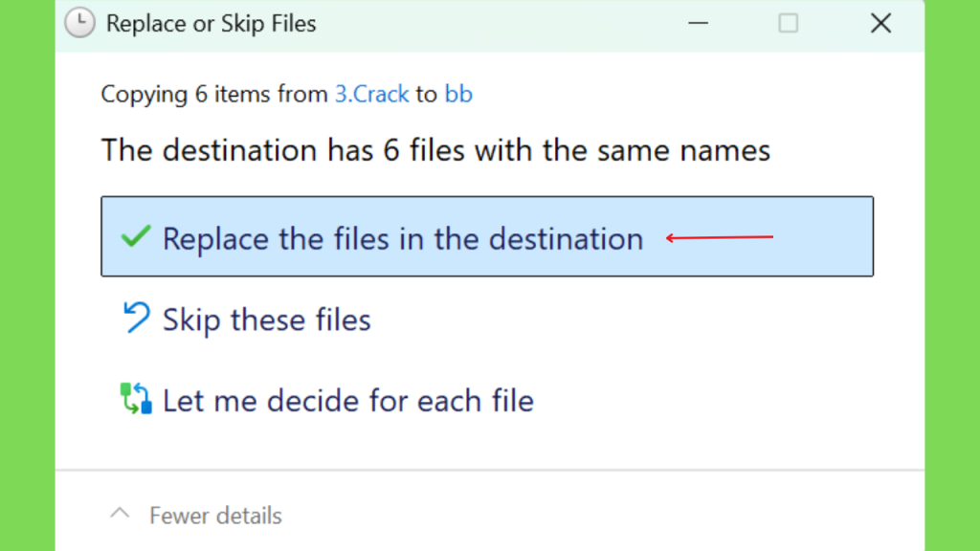Collapse dialog using Fewer details chevron
The image size is (980, 551).
coord(120,514)
